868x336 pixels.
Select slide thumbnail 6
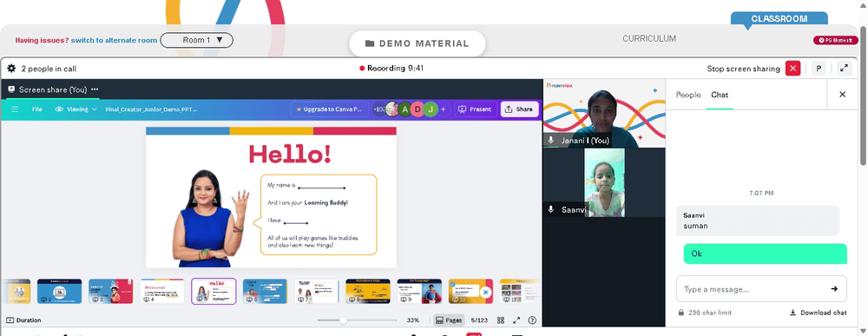(265, 291)
